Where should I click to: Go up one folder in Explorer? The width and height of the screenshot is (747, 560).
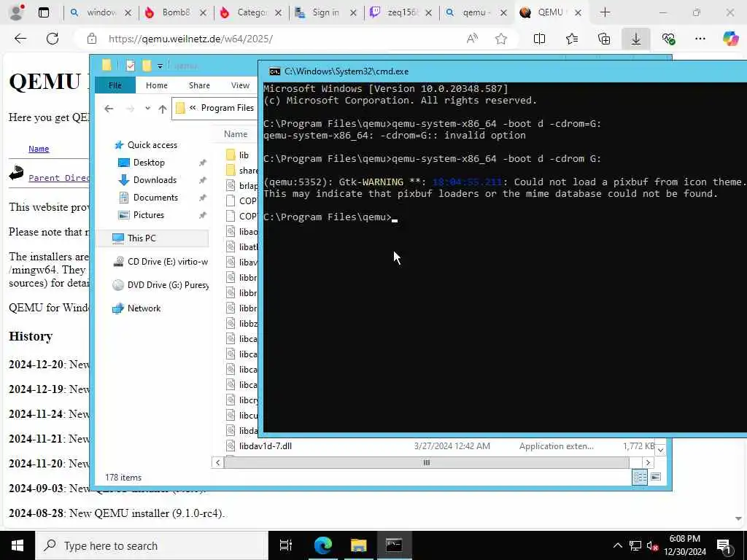(x=163, y=109)
